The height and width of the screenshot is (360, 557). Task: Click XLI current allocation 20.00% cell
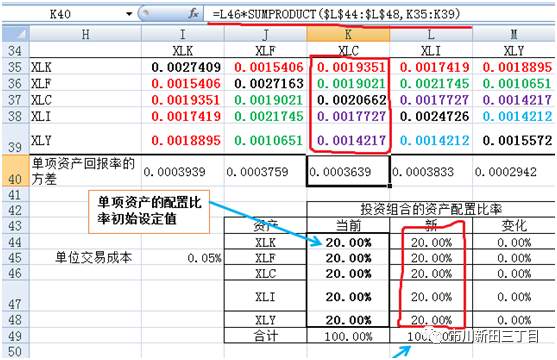tap(348, 296)
